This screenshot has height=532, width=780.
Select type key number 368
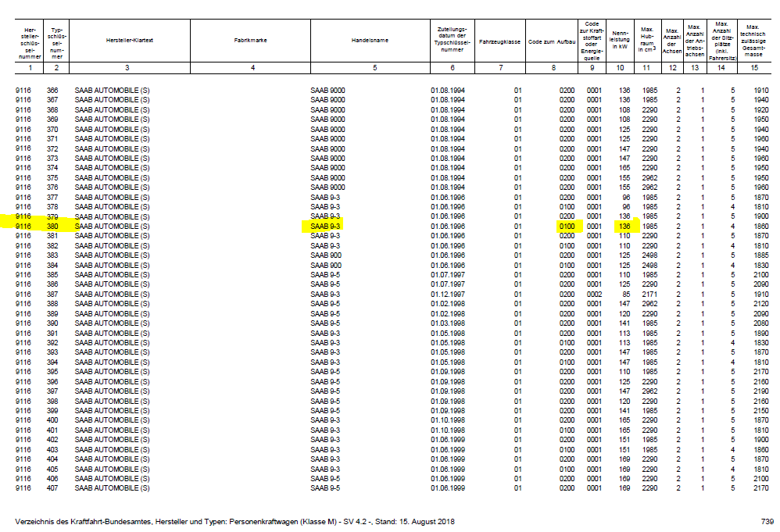point(52,110)
